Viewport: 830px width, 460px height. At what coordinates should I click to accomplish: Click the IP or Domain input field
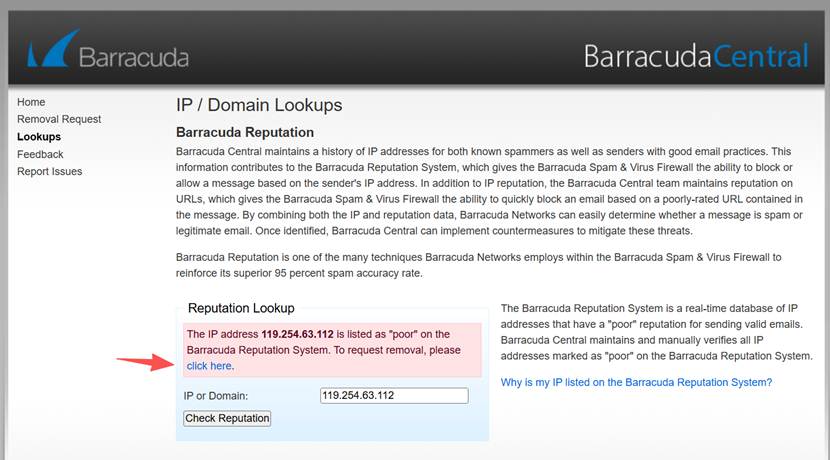click(394, 395)
